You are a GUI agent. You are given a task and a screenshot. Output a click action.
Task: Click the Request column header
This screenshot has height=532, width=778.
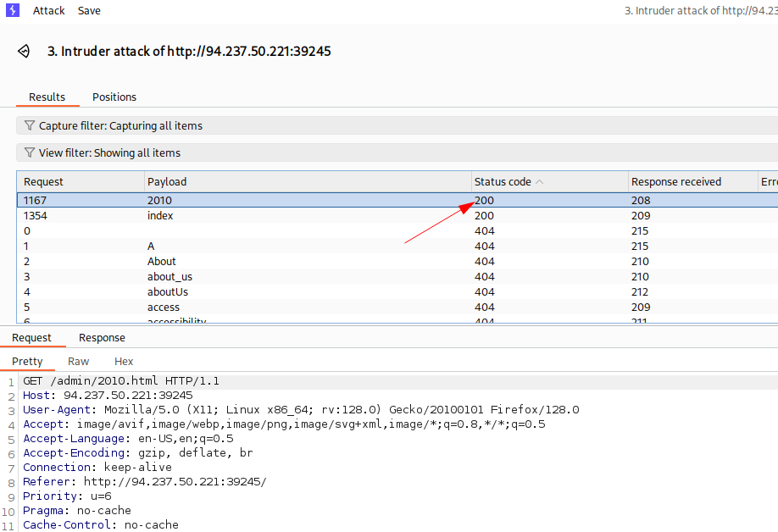[44, 182]
